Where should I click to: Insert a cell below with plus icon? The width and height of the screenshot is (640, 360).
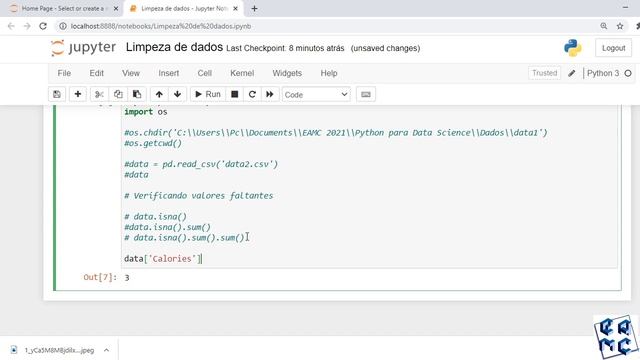78,94
